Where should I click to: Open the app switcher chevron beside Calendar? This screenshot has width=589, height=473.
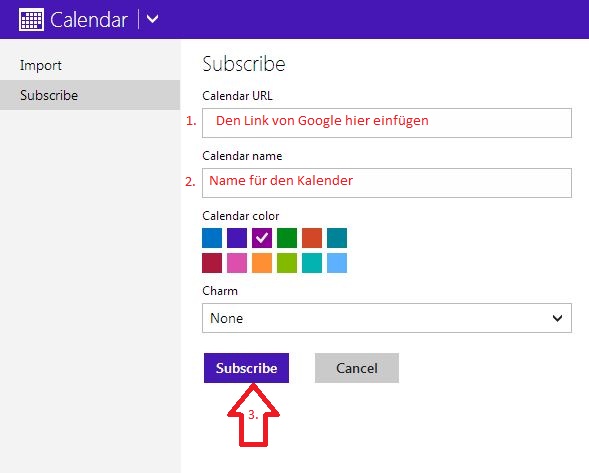(152, 19)
